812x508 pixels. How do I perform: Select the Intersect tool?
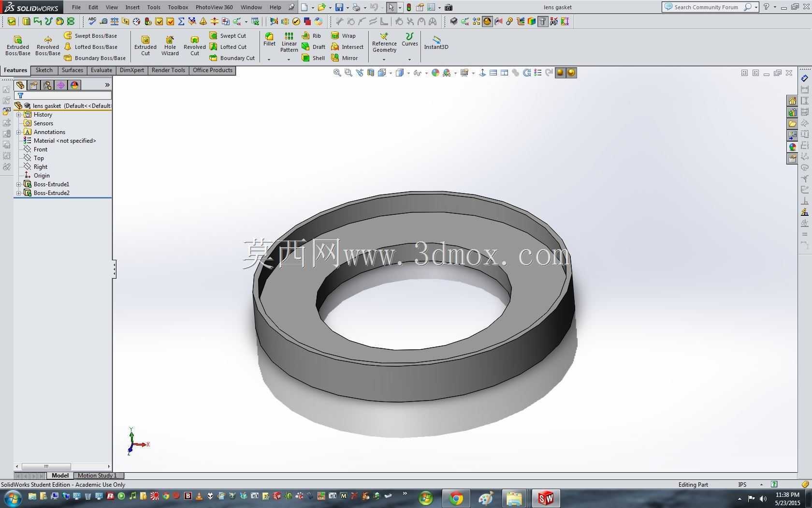[x=347, y=47]
